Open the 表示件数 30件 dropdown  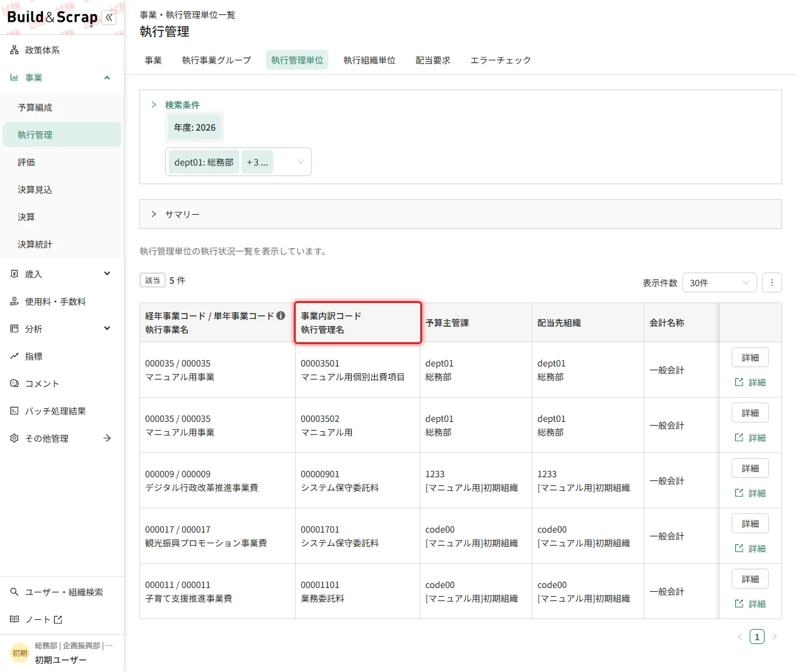pos(720,282)
